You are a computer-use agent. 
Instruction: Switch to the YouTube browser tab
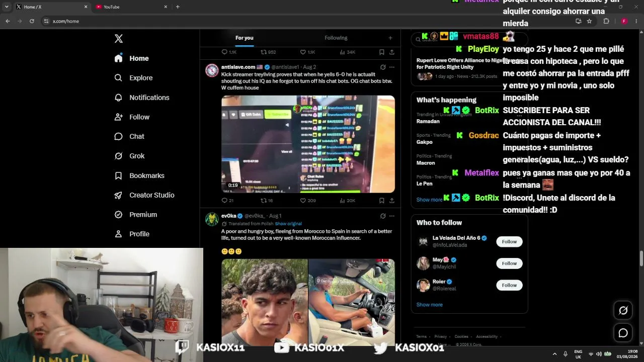point(132,7)
